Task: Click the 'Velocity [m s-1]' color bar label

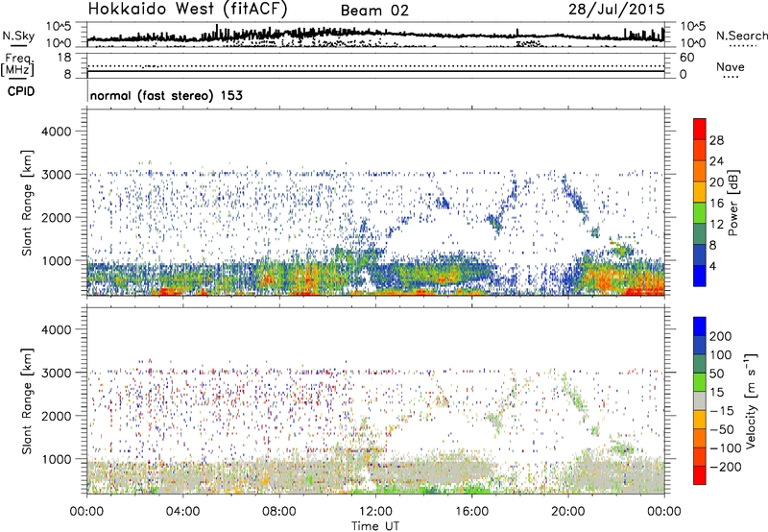Action: [x=751, y=401]
